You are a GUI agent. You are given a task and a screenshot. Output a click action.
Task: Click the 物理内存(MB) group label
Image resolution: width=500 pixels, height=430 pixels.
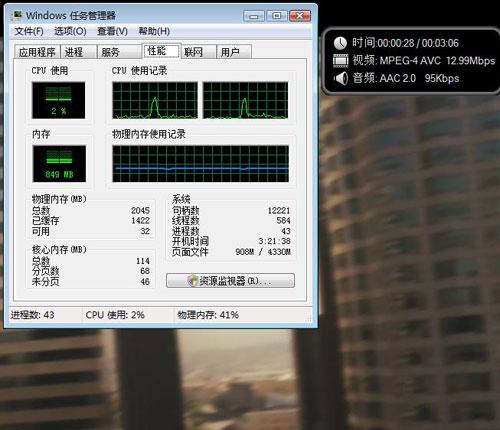59,199
